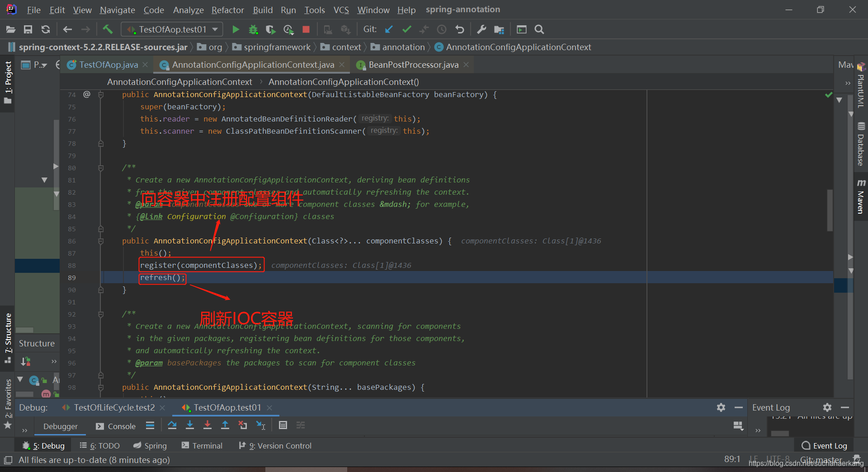The width and height of the screenshot is (868, 472).
Task: Navigate back with the left arrow
Action: pyautogui.click(x=67, y=29)
